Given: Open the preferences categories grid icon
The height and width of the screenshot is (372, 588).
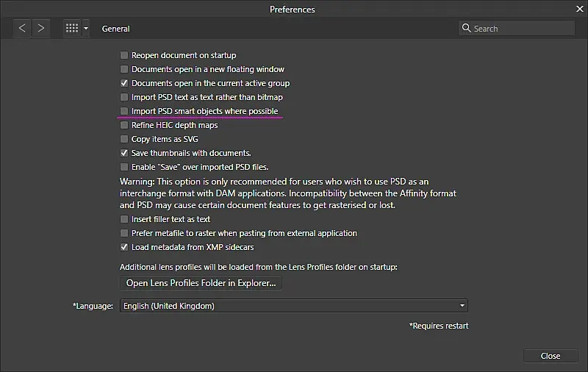Looking at the screenshot, I should click(x=72, y=28).
